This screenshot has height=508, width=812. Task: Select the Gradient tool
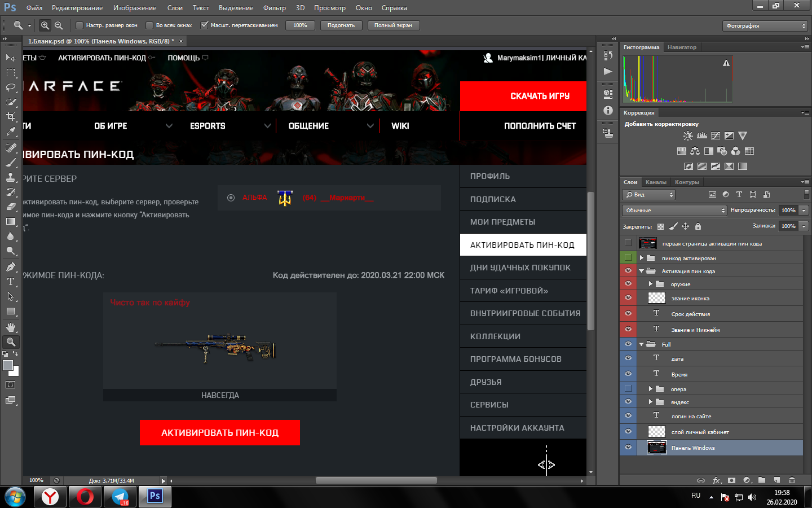[x=11, y=221]
